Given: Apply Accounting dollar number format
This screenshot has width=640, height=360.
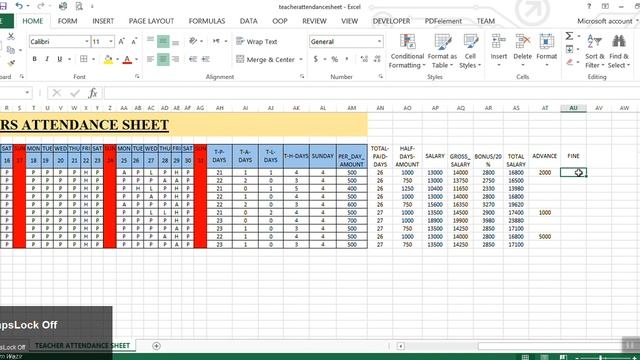Looking at the screenshot, I should coord(316,59).
